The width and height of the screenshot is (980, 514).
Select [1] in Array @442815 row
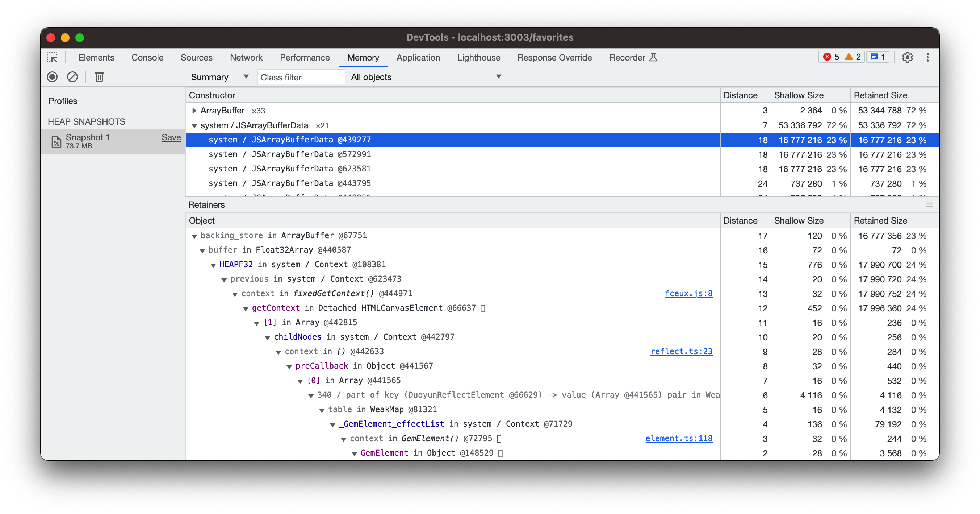pos(562,323)
